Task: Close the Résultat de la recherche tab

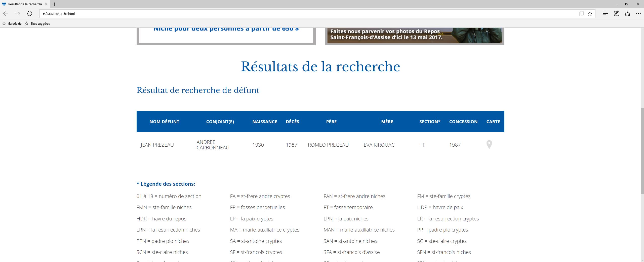Action: point(46,4)
